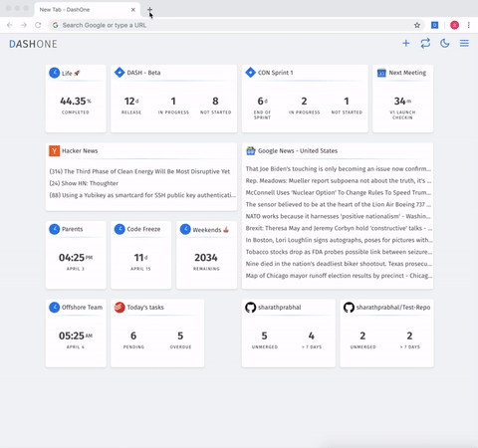Open the McConnell 'Nuclear Option' headline
The width and height of the screenshot is (478, 448).
339,193
